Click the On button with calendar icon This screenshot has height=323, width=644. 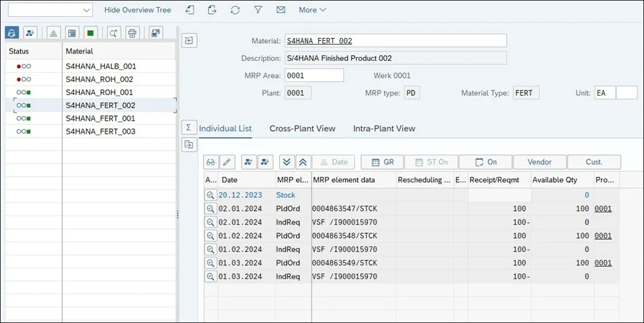pyautogui.click(x=485, y=162)
